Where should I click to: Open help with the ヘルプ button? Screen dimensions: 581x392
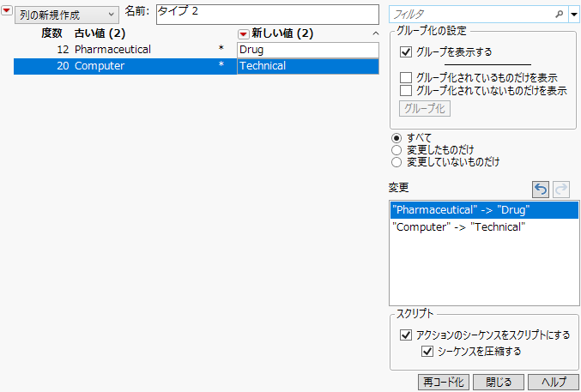(554, 382)
